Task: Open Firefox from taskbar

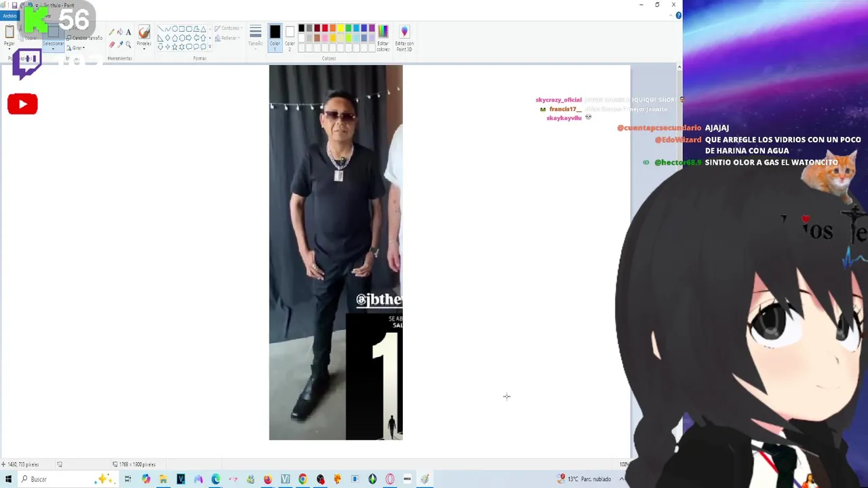Action: click(x=268, y=479)
